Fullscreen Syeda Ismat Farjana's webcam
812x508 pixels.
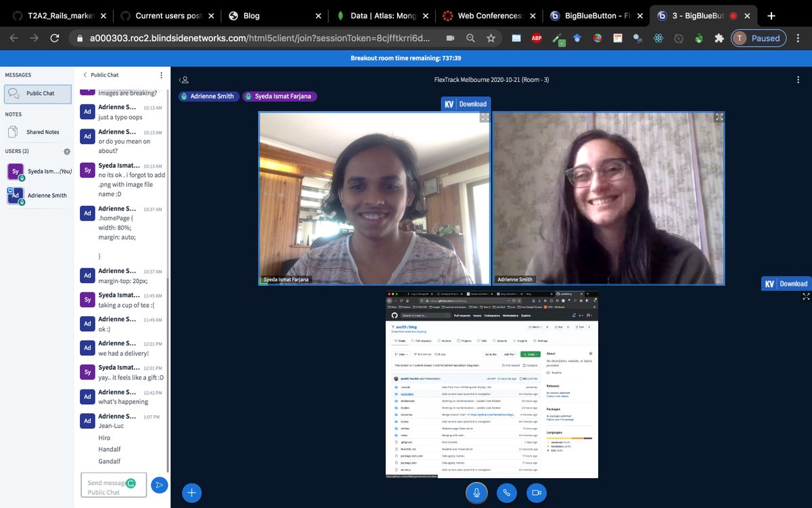click(484, 117)
